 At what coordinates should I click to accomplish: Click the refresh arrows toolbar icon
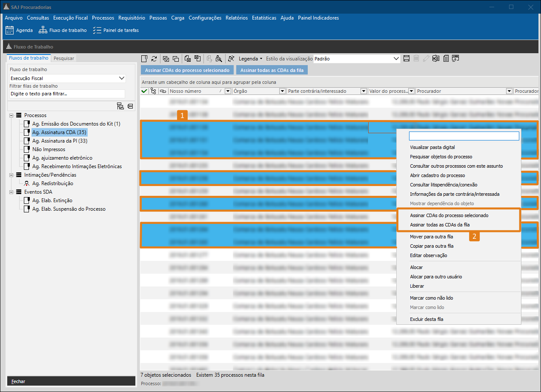point(154,59)
